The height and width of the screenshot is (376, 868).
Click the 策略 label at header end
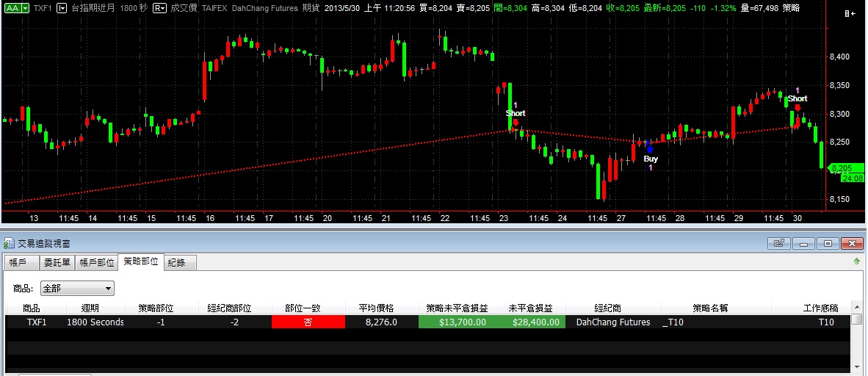pos(792,8)
